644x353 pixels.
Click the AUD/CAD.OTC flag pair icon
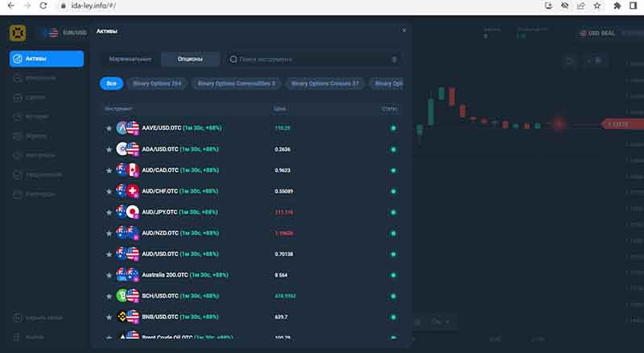pyautogui.click(x=127, y=170)
